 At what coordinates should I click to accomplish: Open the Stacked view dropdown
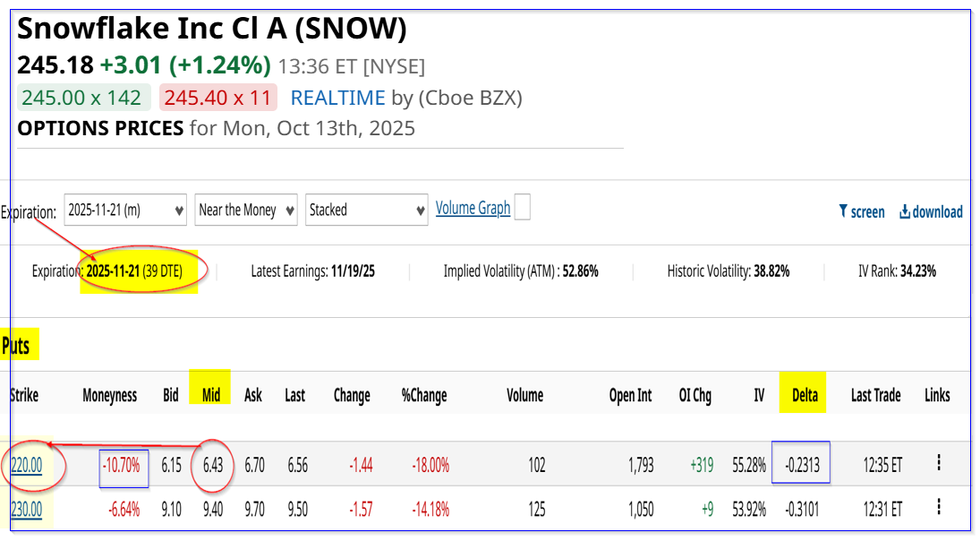[367, 210]
